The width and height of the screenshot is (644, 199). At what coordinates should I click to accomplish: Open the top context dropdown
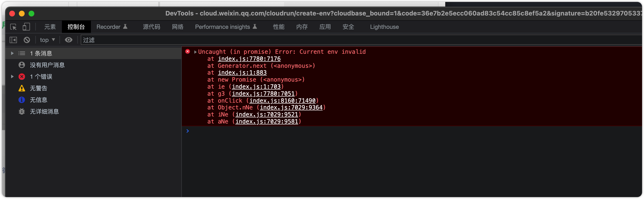pyautogui.click(x=47, y=40)
